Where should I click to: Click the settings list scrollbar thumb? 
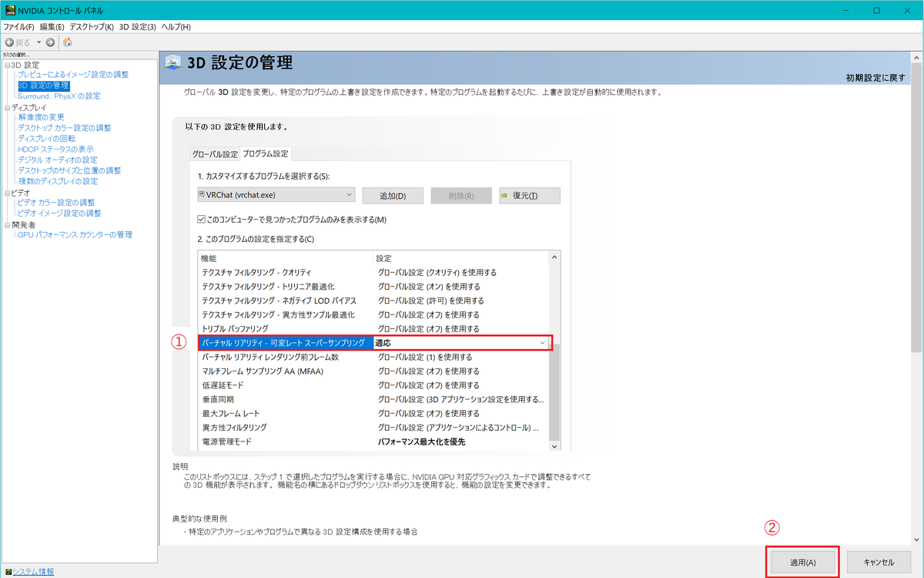coord(555,394)
